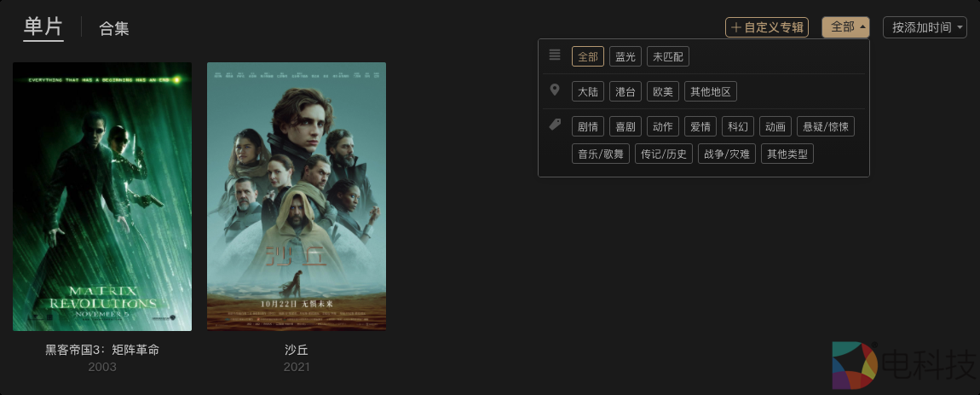The height and width of the screenshot is (395, 980).
Task: Select the 全部 filter chip in the panel
Action: pos(587,57)
